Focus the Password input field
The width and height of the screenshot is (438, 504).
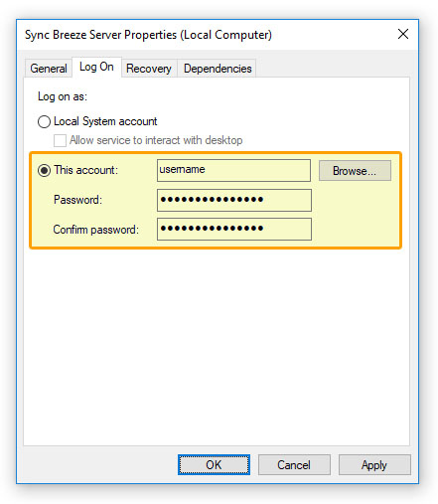click(x=234, y=200)
